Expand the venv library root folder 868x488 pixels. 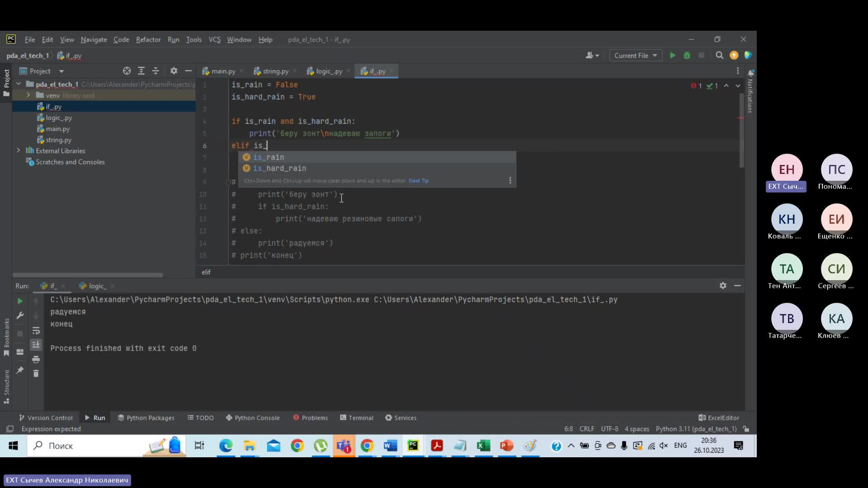[28, 95]
